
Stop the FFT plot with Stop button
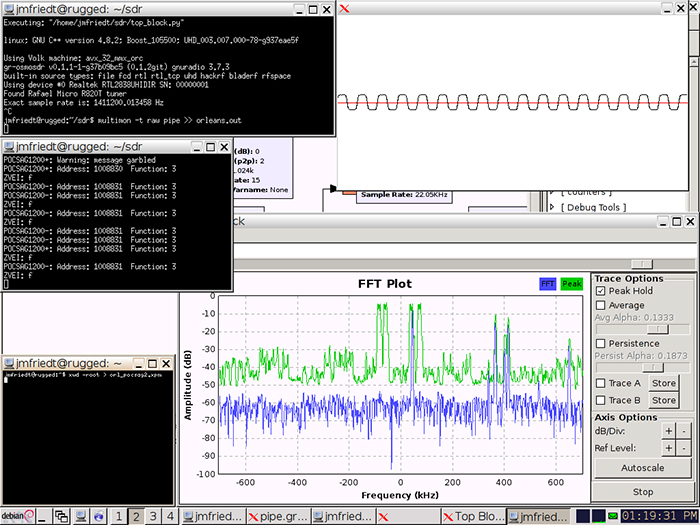point(643,492)
